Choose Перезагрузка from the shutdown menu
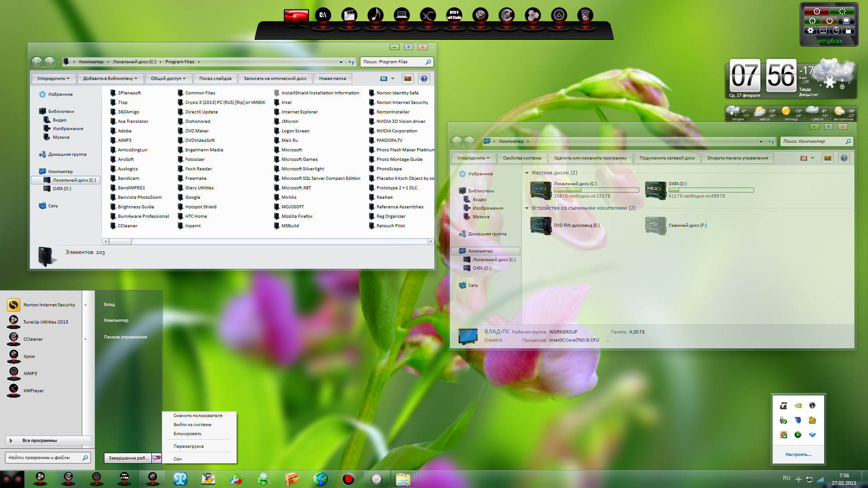 (x=189, y=446)
